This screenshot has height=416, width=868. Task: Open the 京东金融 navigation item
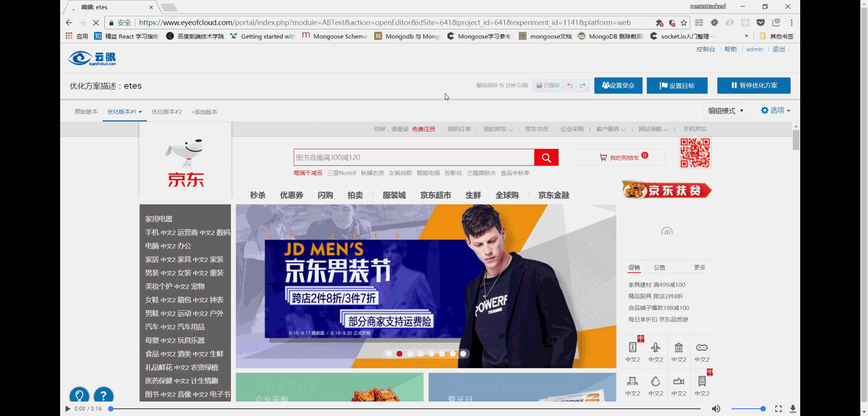pyautogui.click(x=554, y=195)
